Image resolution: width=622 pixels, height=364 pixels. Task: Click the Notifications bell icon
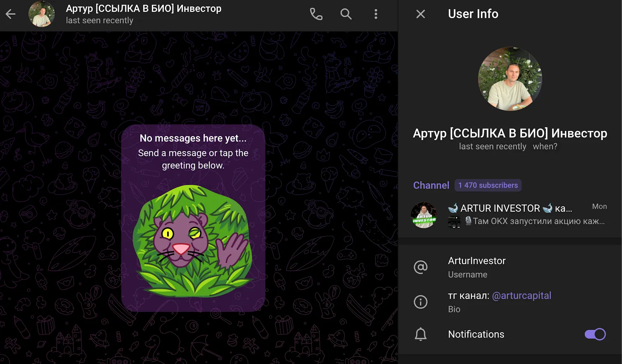pyautogui.click(x=421, y=334)
